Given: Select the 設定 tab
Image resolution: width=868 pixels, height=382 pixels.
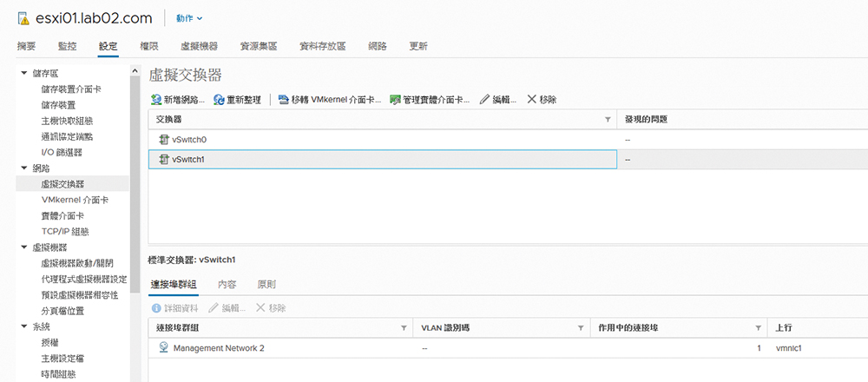Looking at the screenshot, I should coord(108,47).
